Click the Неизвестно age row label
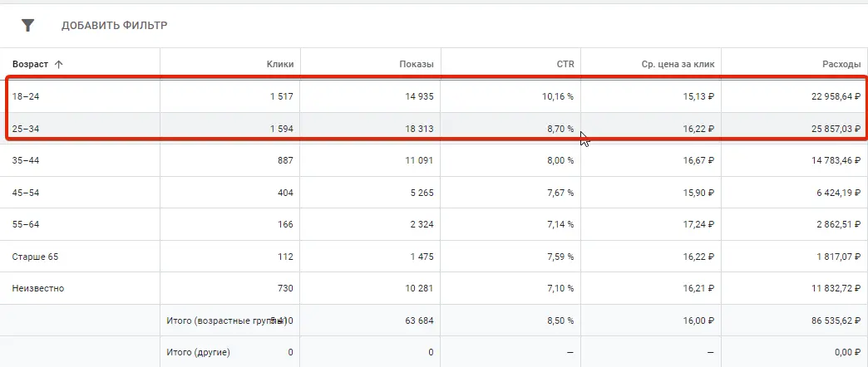Viewport: 868px width, 367px height. 37,288
